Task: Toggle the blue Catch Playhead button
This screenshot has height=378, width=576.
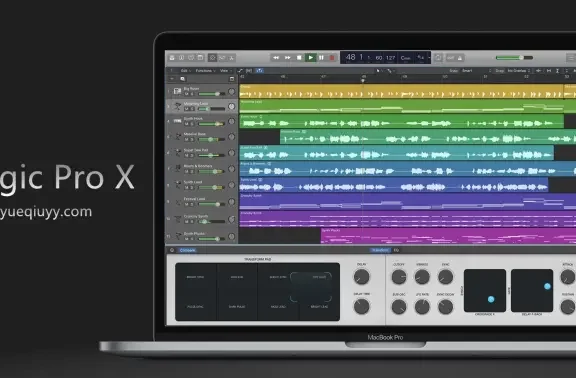Action: pyautogui.click(x=260, y=71)
